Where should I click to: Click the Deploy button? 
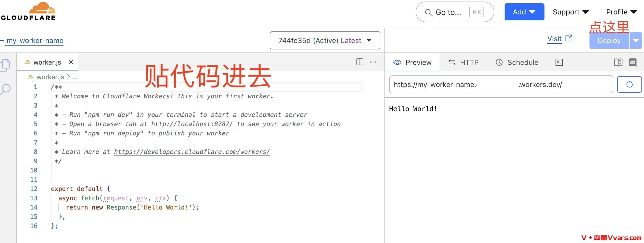pyautogui.click(x=609, y=40)
